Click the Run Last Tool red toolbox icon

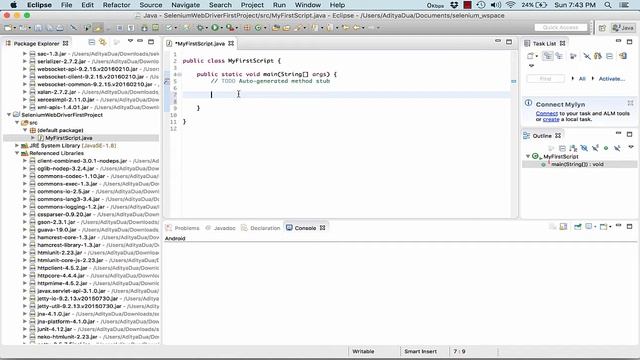[x=229, y=28]
